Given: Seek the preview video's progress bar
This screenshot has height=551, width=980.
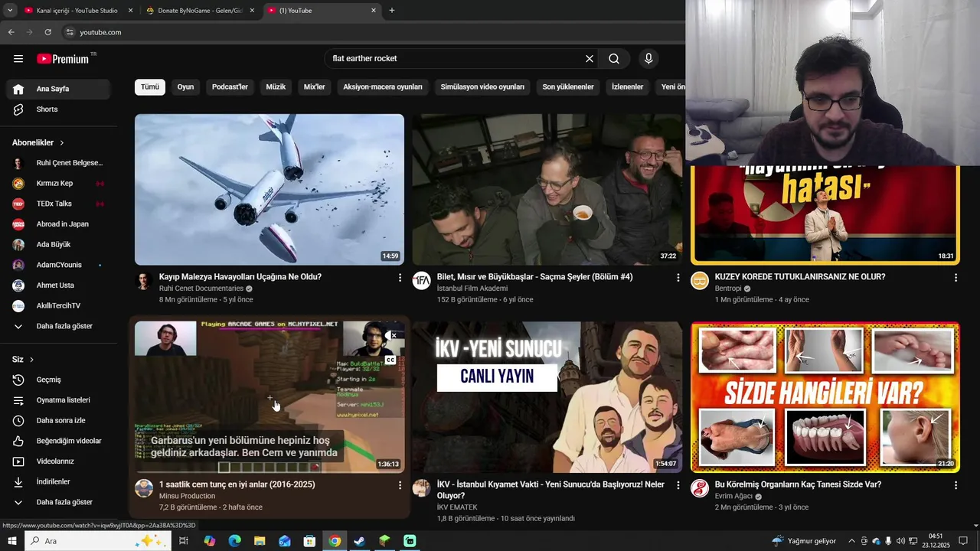Looking at the screenshot, I should tap(269, 471).
